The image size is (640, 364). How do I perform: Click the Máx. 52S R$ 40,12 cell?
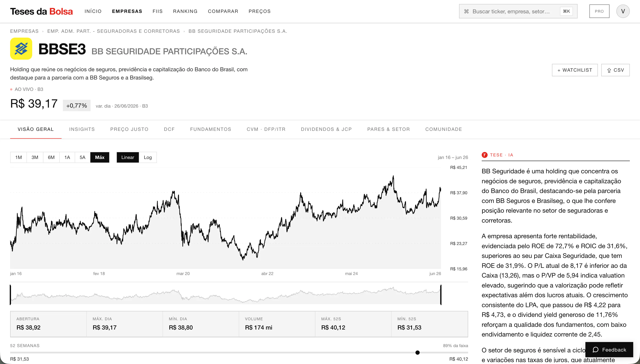coord(353,324)
